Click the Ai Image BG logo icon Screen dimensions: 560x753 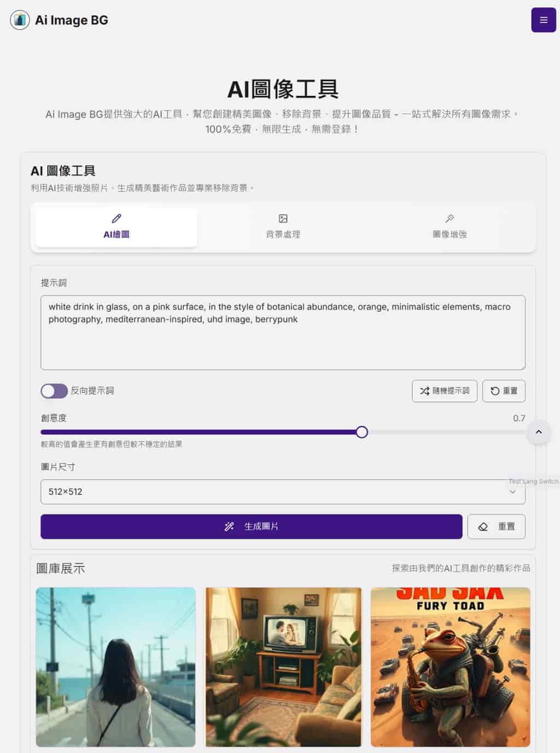click(20, 20)
